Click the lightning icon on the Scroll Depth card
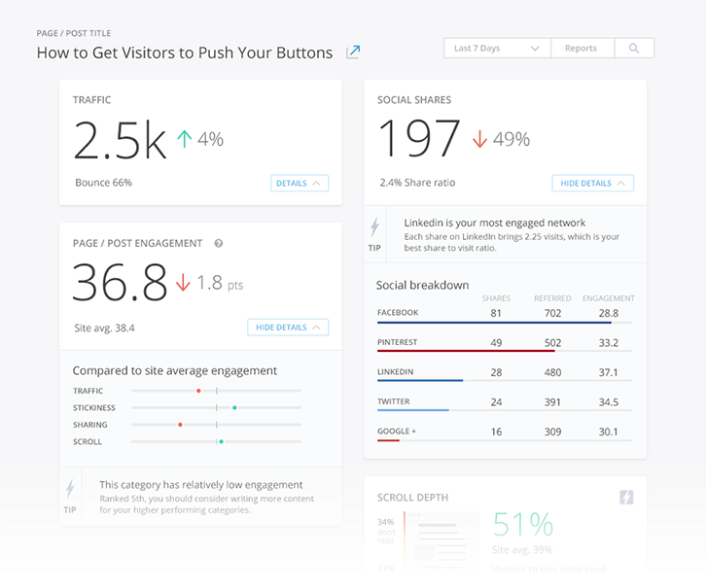Screen dimensions: 706x588 [626, 497]
